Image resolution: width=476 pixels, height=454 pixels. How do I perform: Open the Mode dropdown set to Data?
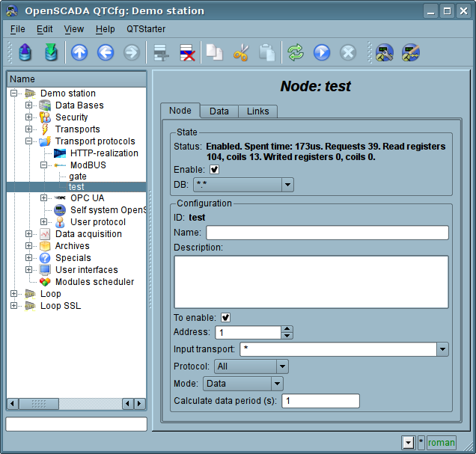[243, 384]
